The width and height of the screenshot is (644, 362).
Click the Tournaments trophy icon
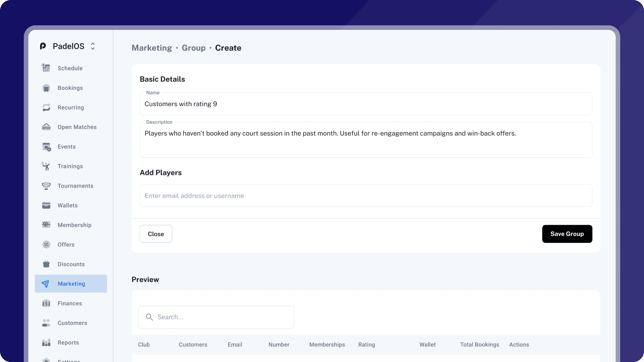pos(46,186)
